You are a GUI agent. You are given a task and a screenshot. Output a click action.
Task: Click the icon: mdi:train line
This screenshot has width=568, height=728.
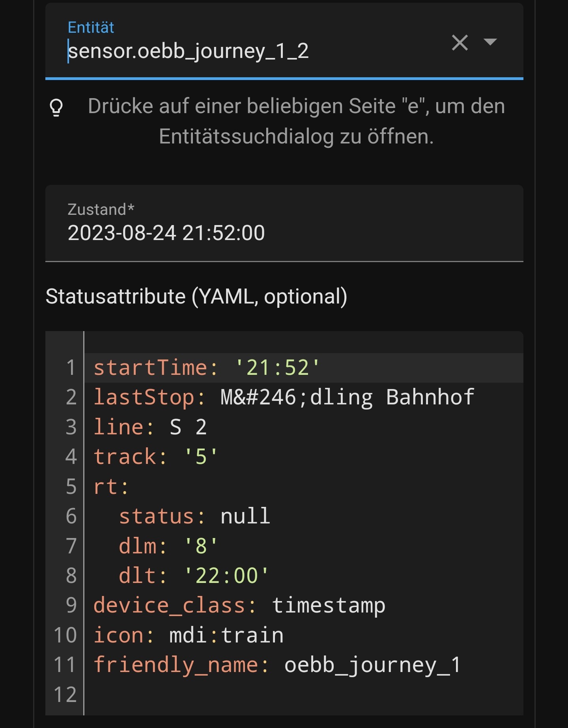(x=188, y=635)
